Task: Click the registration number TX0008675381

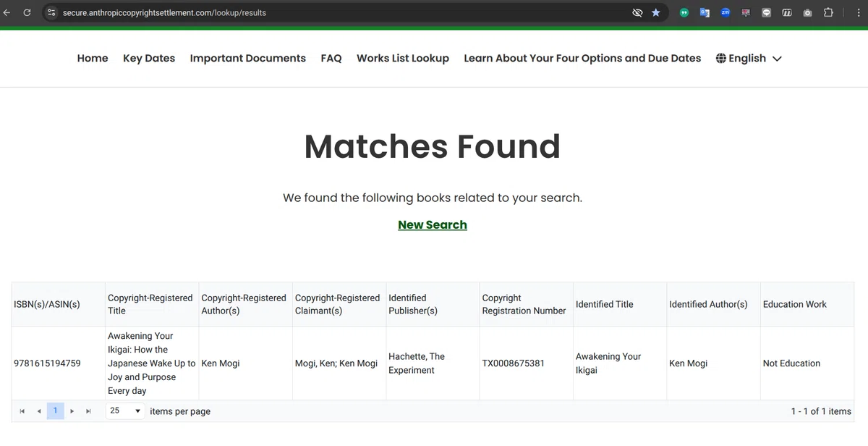Action: [513, 363]
